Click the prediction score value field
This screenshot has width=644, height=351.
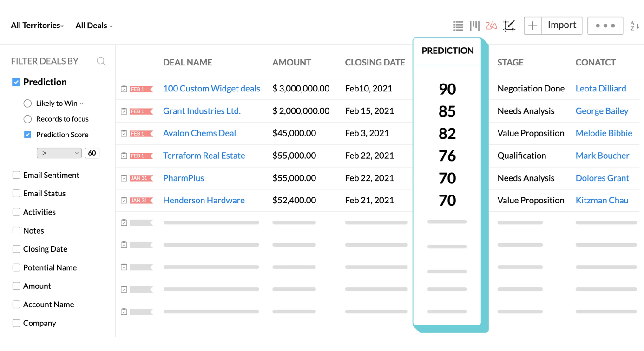coord(92,153)
